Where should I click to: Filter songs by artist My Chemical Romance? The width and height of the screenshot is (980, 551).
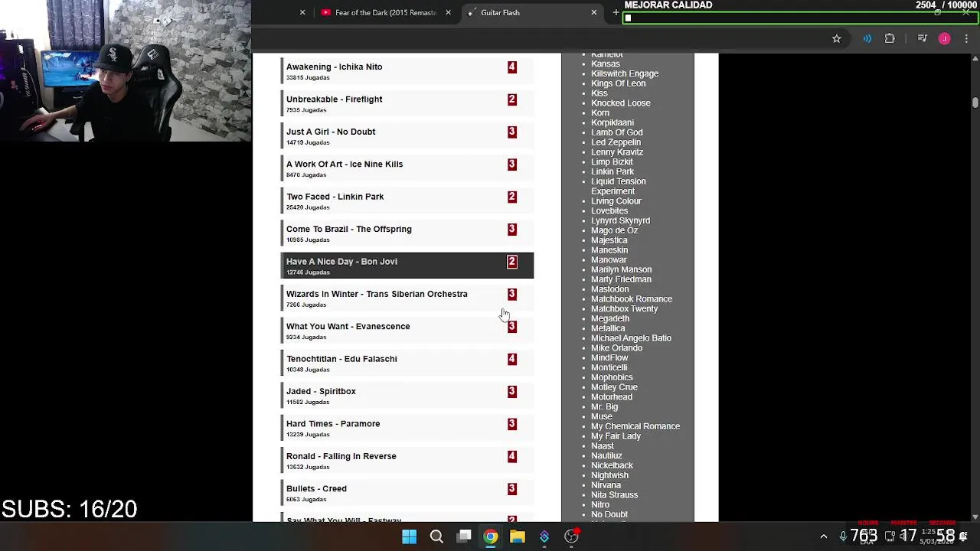click(635, 426)
